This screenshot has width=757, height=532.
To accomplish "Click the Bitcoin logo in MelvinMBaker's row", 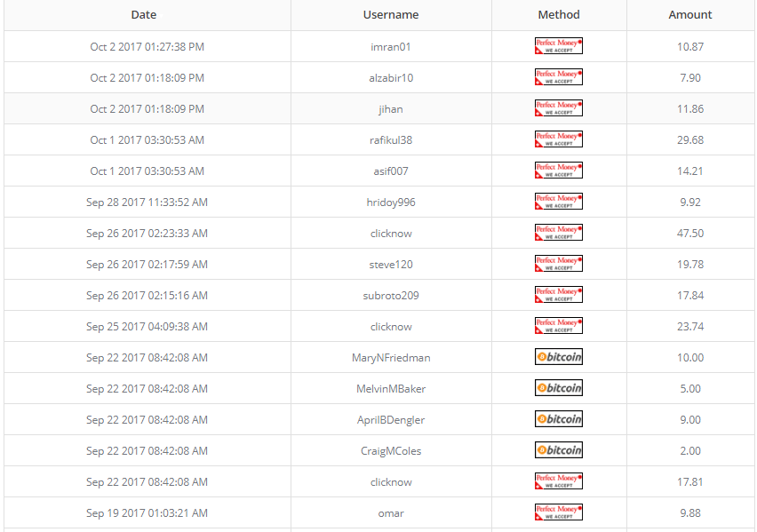I will pos(559,388).
